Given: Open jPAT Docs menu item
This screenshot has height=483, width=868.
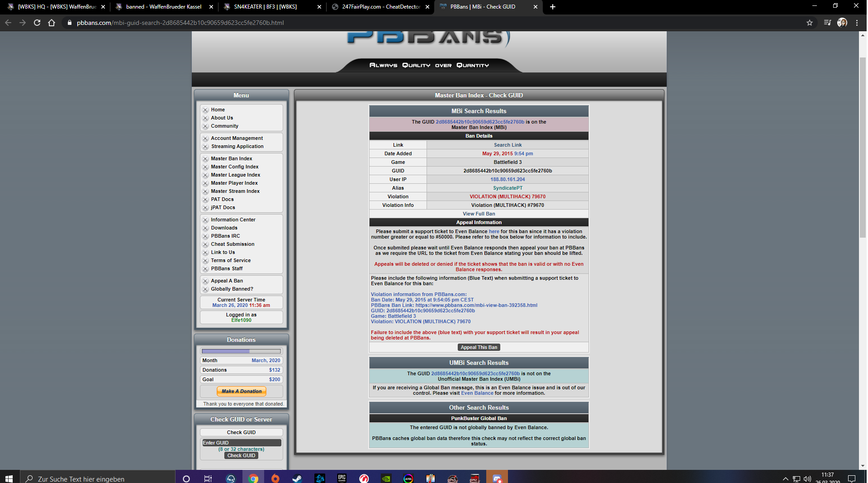Looking at the screenshot, I should [223, 207].
